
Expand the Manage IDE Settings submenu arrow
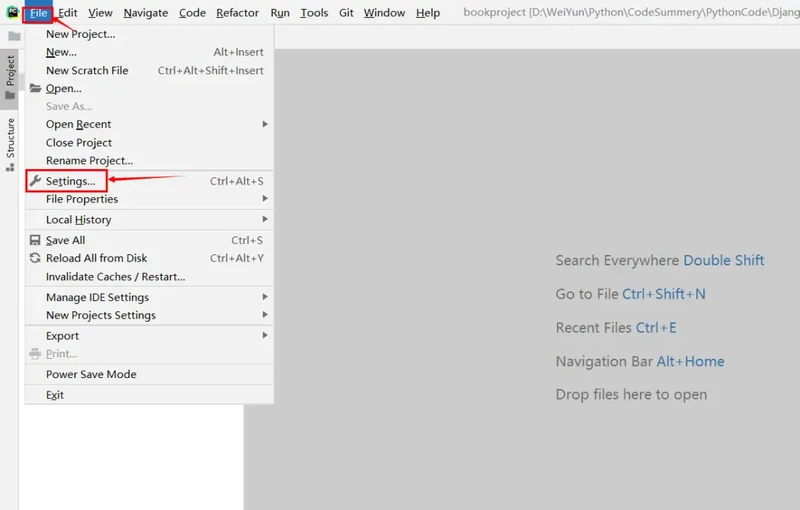[x=265, y=297]
